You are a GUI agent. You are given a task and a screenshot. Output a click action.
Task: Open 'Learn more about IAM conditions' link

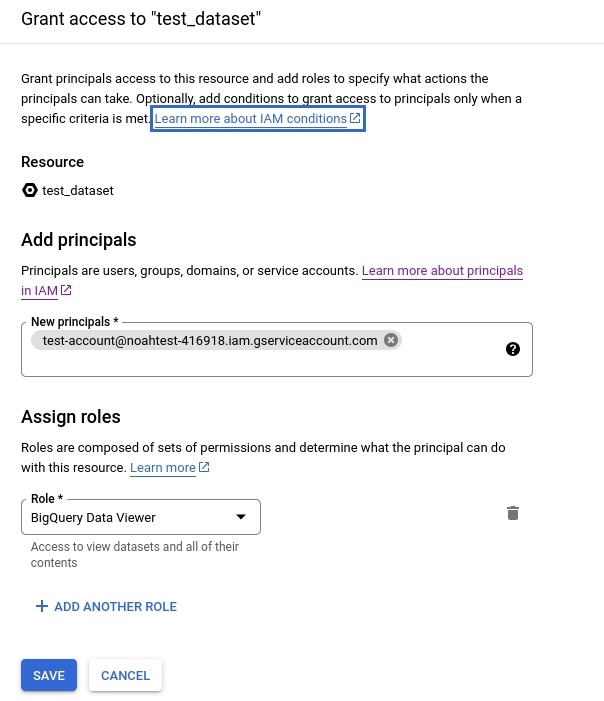[x=250, y=119]
